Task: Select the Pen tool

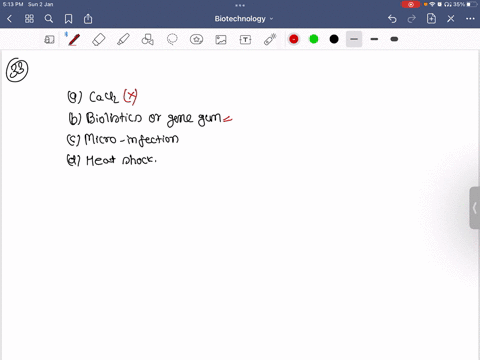Action: click(x=74, y=39)
